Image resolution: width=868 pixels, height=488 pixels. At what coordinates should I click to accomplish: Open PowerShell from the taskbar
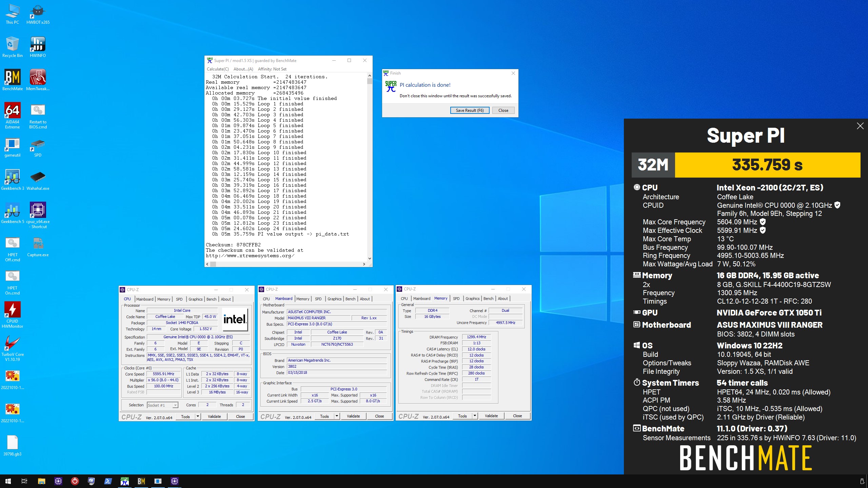click(x=108, y=481)
